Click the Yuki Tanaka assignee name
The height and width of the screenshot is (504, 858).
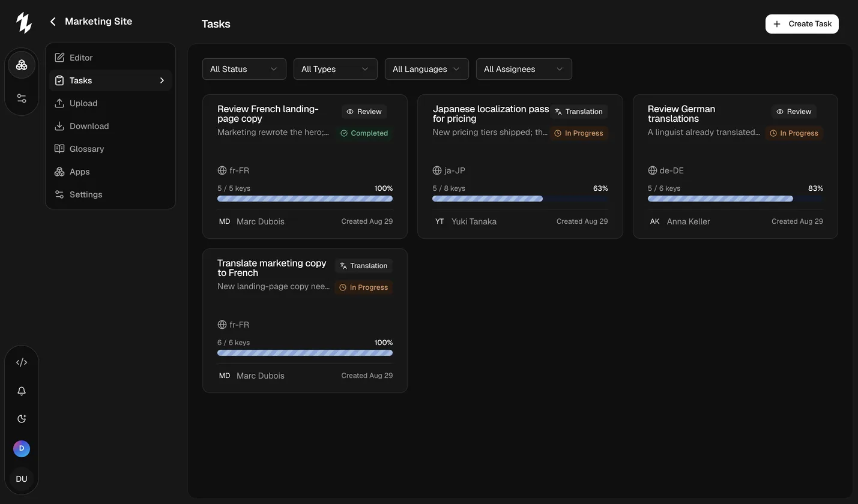(474, 221)
